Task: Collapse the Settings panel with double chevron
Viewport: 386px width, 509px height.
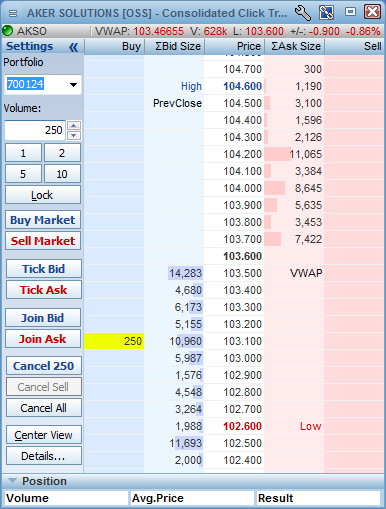Action: click(74, 47)
